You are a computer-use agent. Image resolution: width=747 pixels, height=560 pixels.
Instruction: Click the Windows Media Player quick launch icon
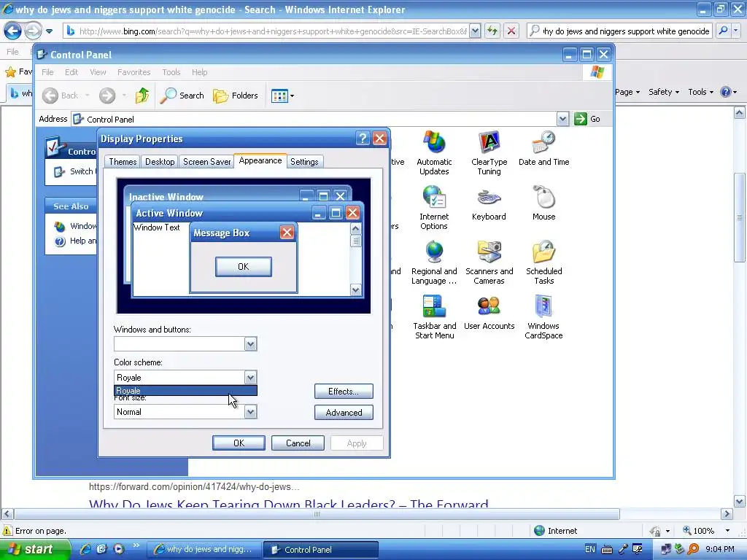click(x=119, y=549)
